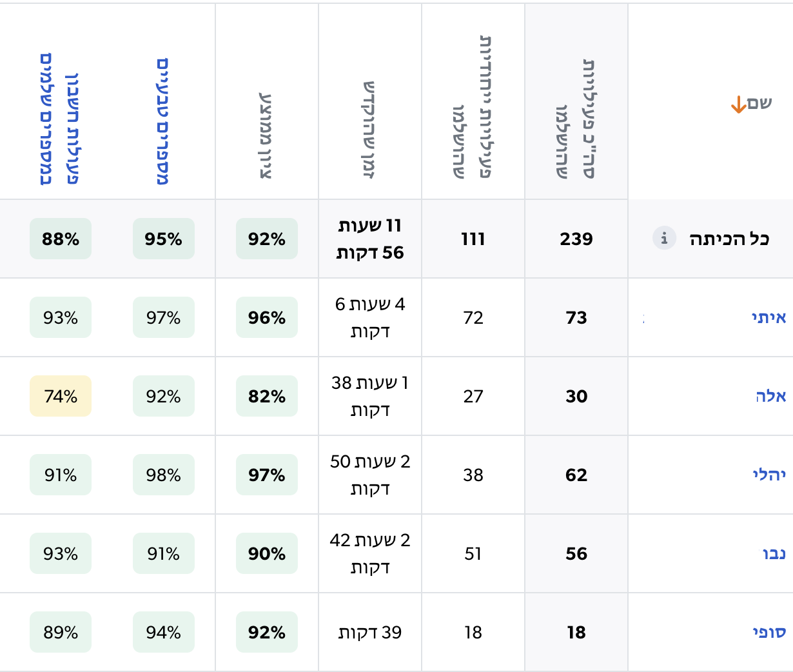Viewport: 793px width, 672px height.
Task: Open the מספרים טבעיים column header link
Action: pyautogui.click(x=163, y=123)
